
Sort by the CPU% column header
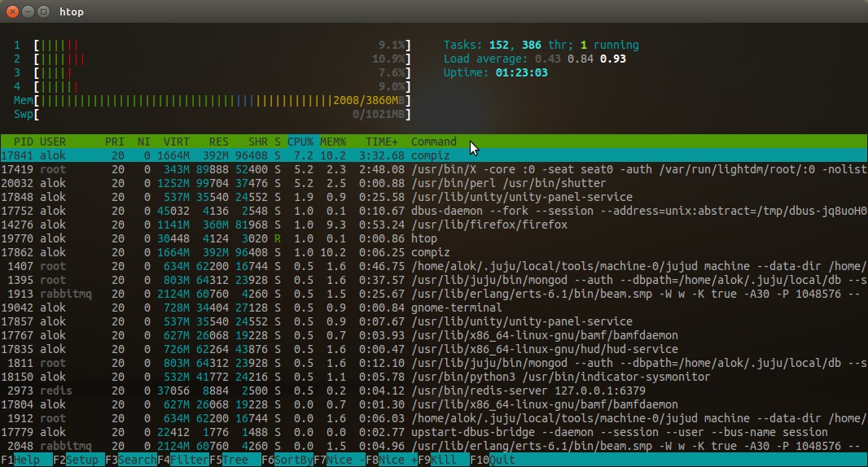[x=300, y=142]
